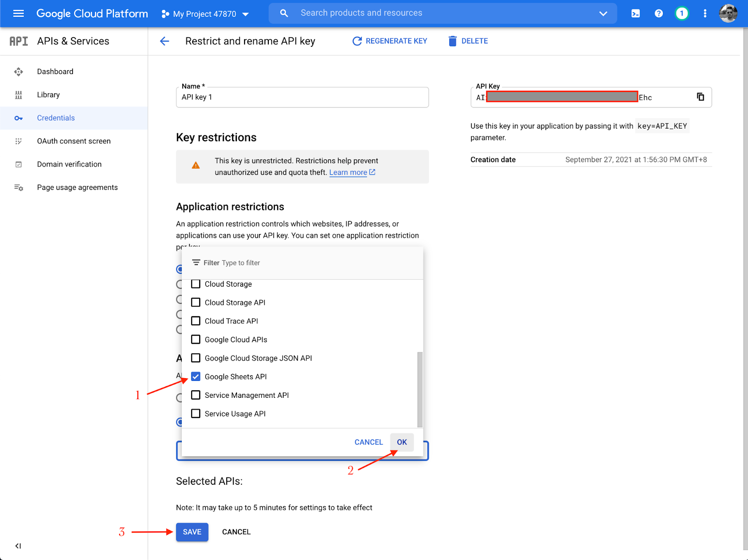Collapse the left sidebar with bottom arrow
Image resolution: width=748 pixels, height=560 pixels.
[x=18, y=546]
